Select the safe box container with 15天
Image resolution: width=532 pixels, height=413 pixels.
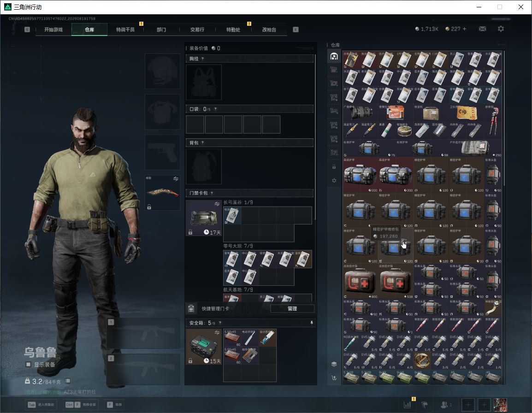click(204, 347)
